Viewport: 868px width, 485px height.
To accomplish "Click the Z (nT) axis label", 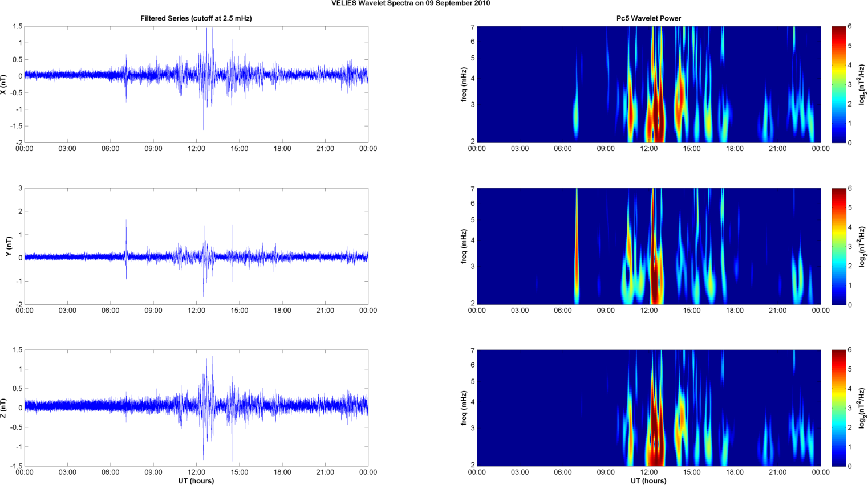I will coord(3,408).
